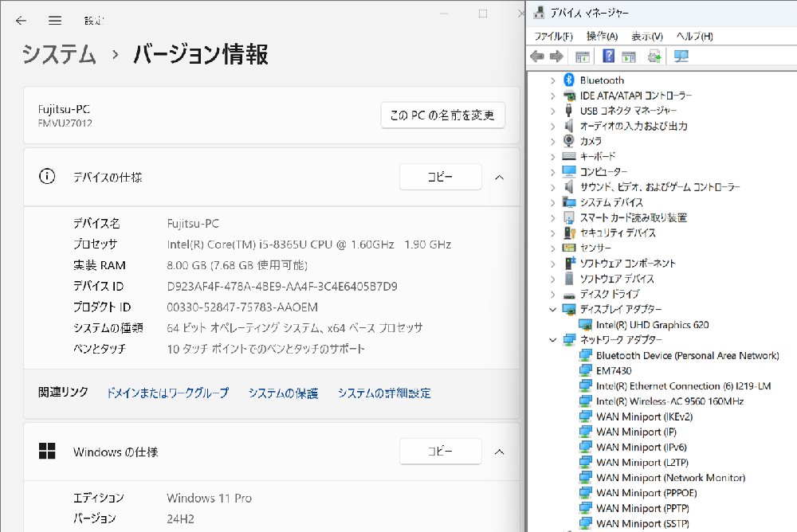
Task: Open the ヘルプ(H) menu
Action: (x=694, y=36)
